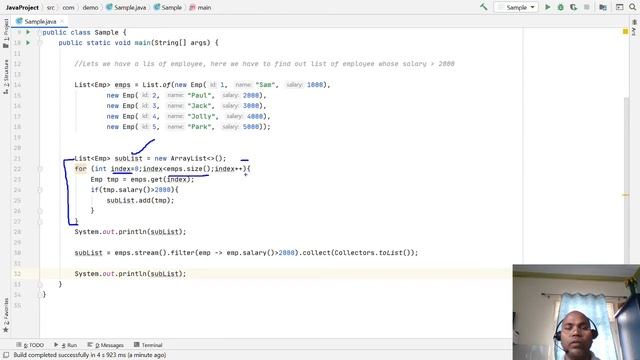Click 'subList.add(tmp);' statement
This screenshot has width=640, height=360.
[x=140, y=200]
